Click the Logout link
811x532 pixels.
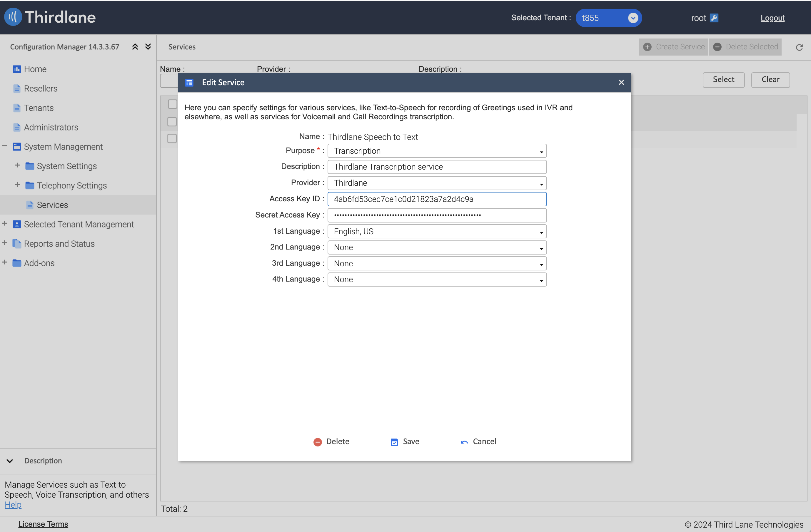[x=772, y=18]
